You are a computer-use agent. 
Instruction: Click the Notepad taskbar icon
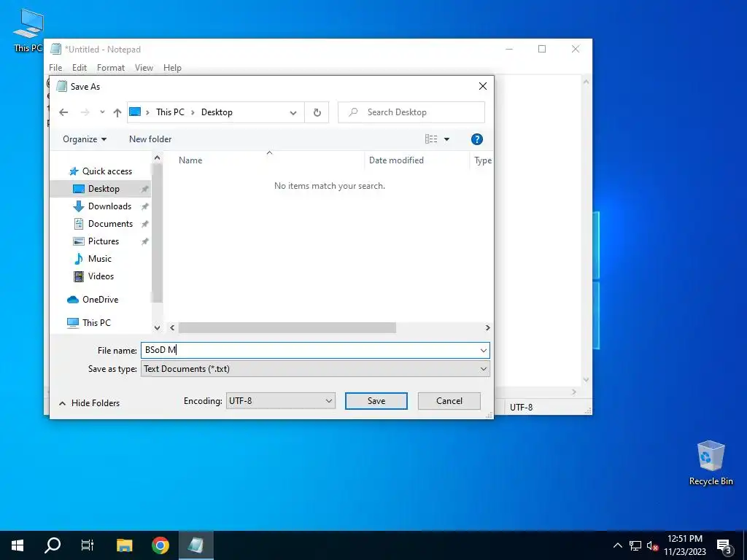(196, 545)
